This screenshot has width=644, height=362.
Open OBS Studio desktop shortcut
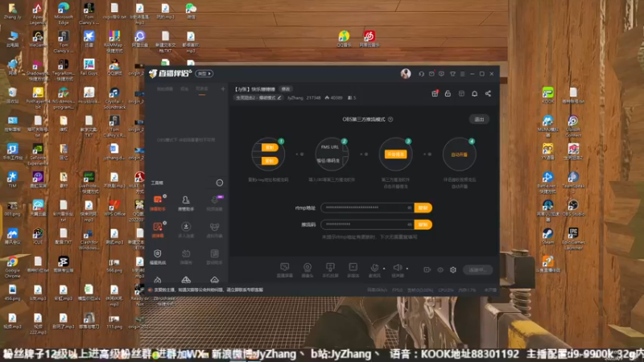(x=573, y=208)
